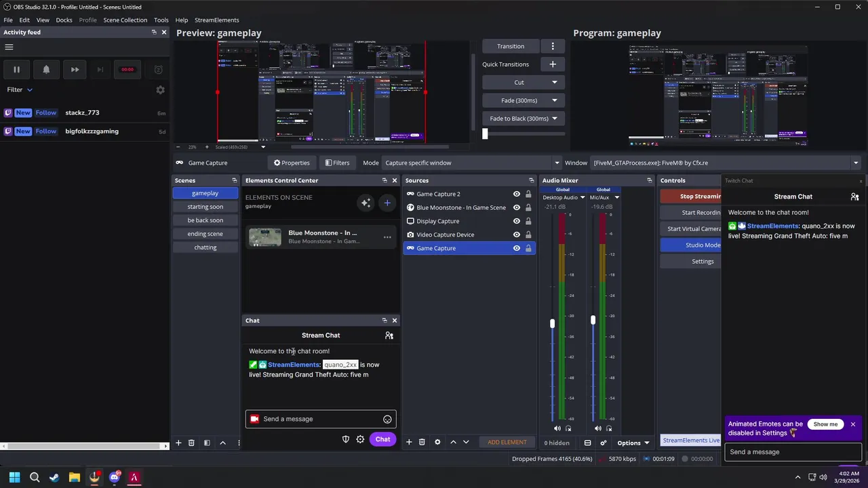Toggle visibility of Blue Moonstone source
Screen dimensions: 868x488
(516, 207)
